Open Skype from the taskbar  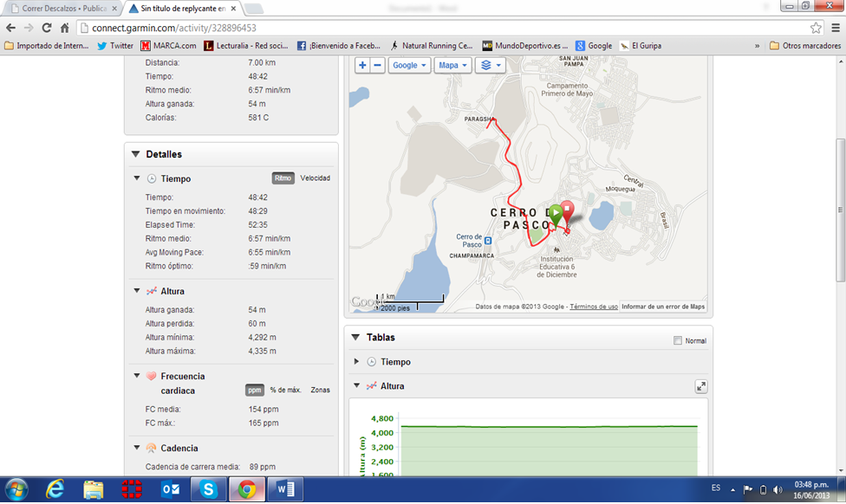pos(208,489)
